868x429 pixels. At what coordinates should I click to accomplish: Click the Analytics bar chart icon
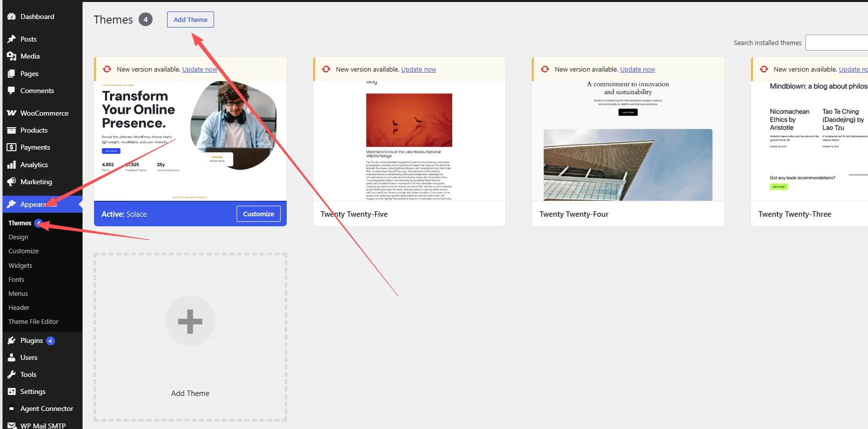coord(12,165)
